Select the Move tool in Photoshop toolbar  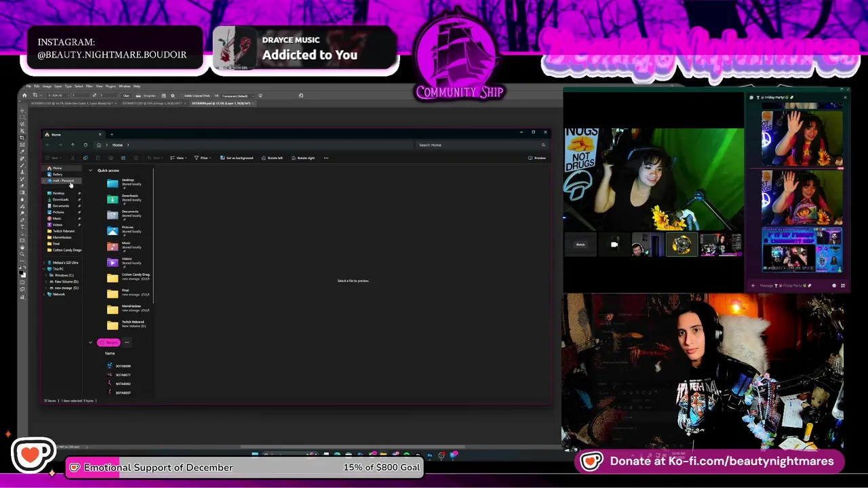(22, 110)
